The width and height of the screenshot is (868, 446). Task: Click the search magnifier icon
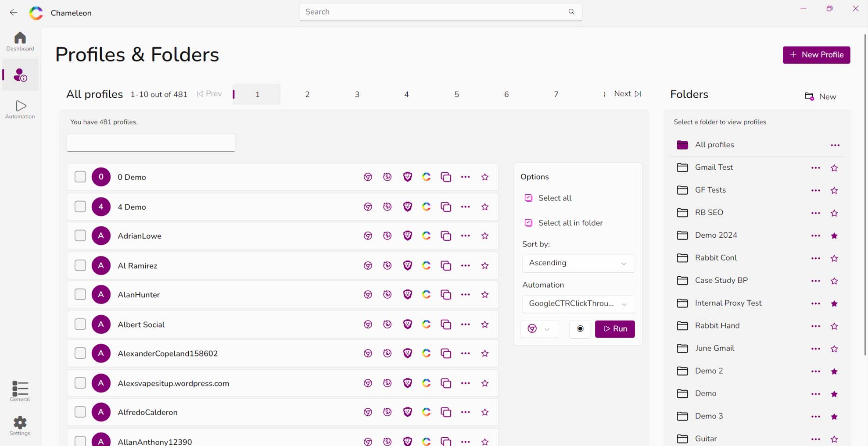571,12
